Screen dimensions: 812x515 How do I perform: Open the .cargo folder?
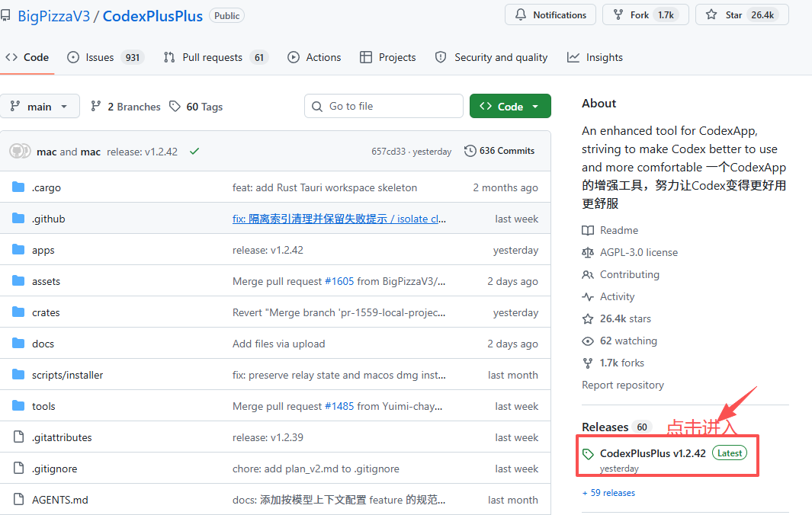pyautogui.click(x=46, y=187)
